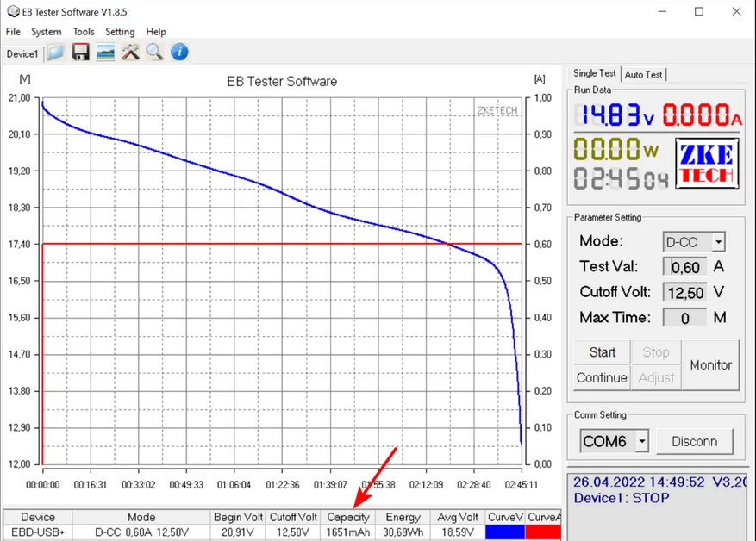The image size is (756, 541).
Task: Open the File menu
Action: tap(13, 31)
